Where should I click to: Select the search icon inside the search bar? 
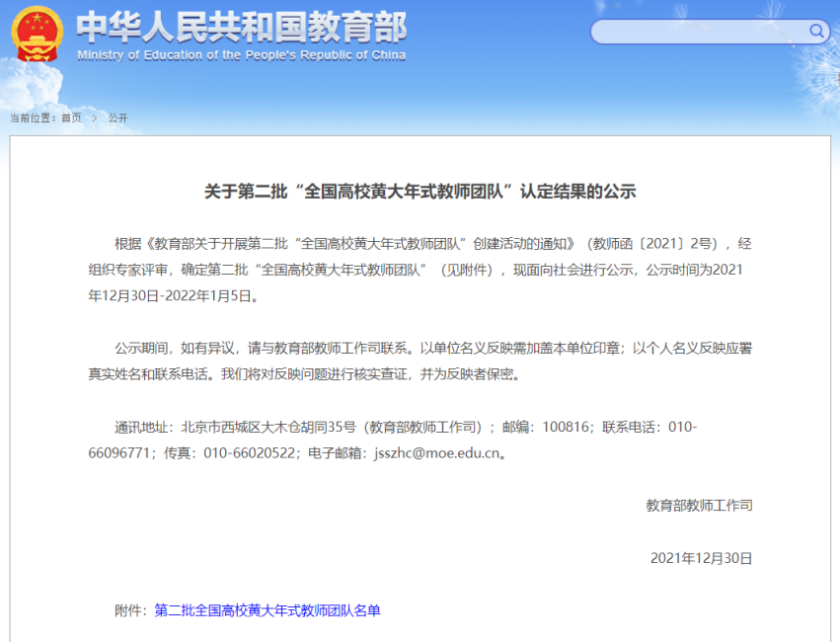coord(816,31)
